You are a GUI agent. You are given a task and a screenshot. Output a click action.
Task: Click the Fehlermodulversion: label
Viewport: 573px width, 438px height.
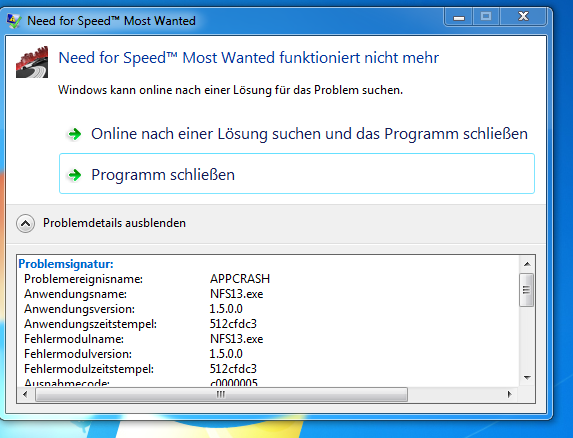coord(78,354)
